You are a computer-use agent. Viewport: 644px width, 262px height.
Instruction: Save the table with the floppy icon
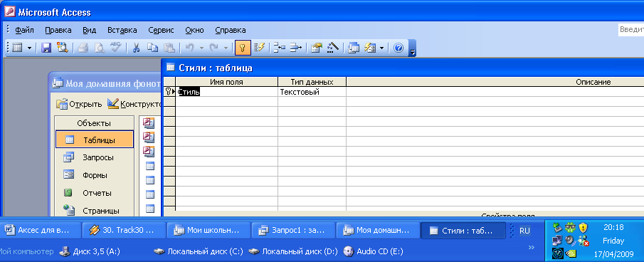pyautogui.click(x=46, y=48)
